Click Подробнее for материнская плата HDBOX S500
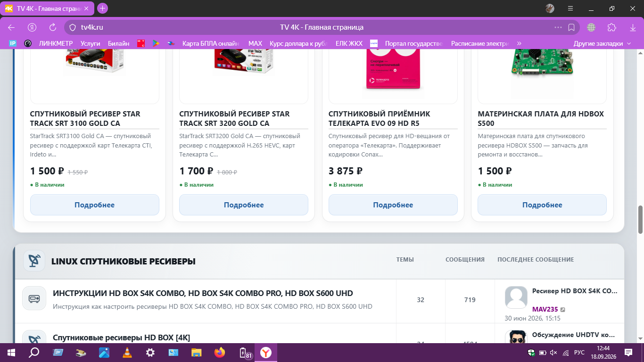644x362 pixels. point(542,205)
